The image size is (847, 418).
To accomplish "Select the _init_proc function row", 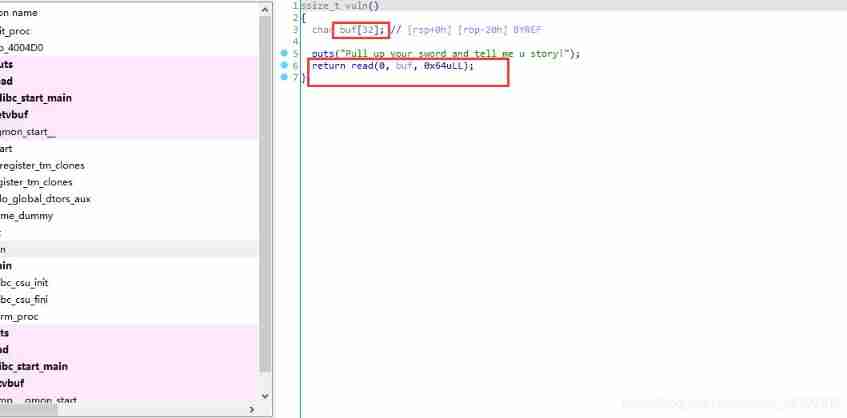I will (129, 31).
